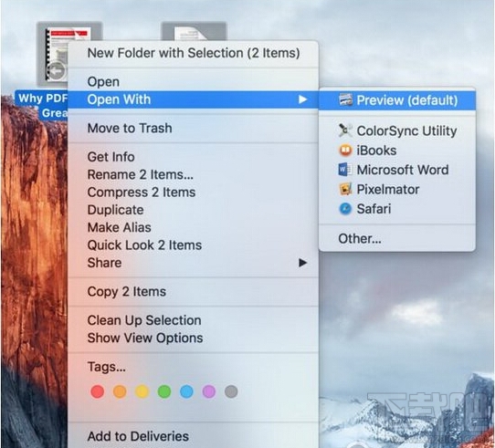
Task: Open Tags… from the context menu
Action: [x=194, y=367]
